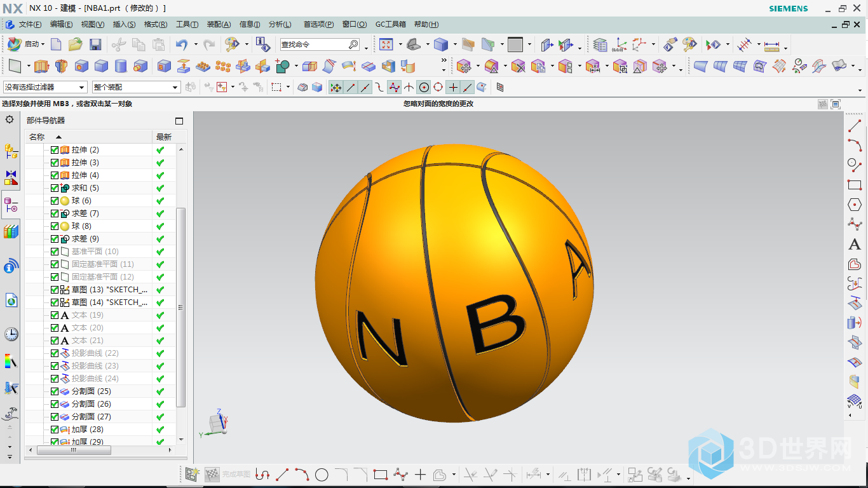The image size is (868, 488).
Task: Click the 名称 column header
Action: (x=89, y=137)
